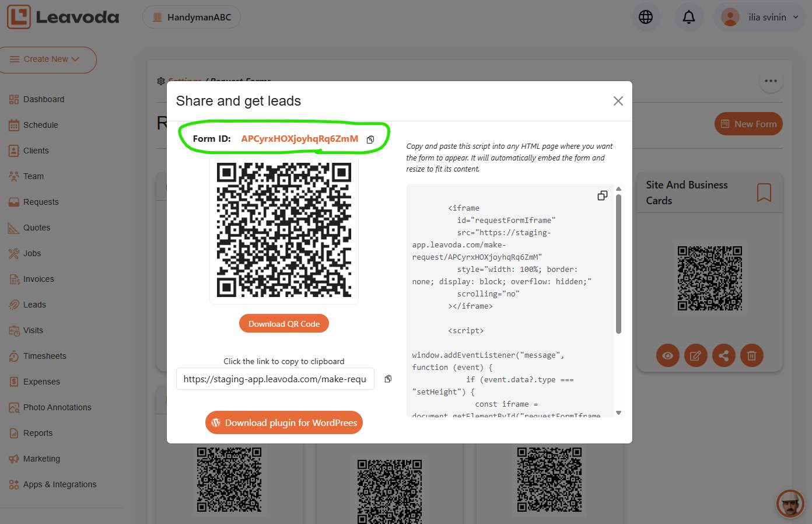
Task: Click the Requests inbox icon
Action: coord(14,202)
